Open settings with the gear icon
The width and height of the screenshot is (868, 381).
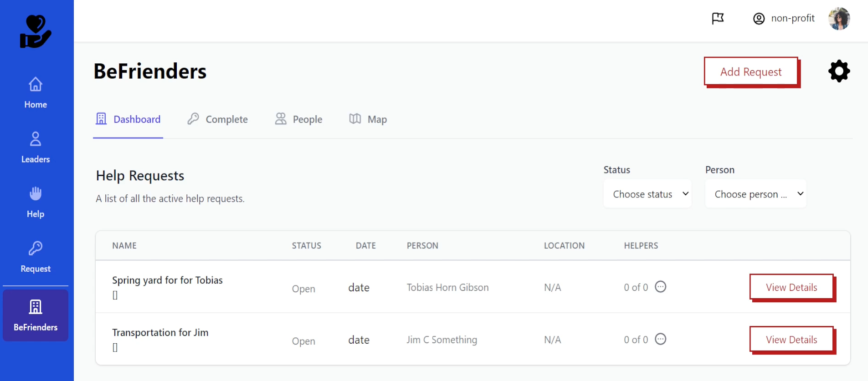839,71
